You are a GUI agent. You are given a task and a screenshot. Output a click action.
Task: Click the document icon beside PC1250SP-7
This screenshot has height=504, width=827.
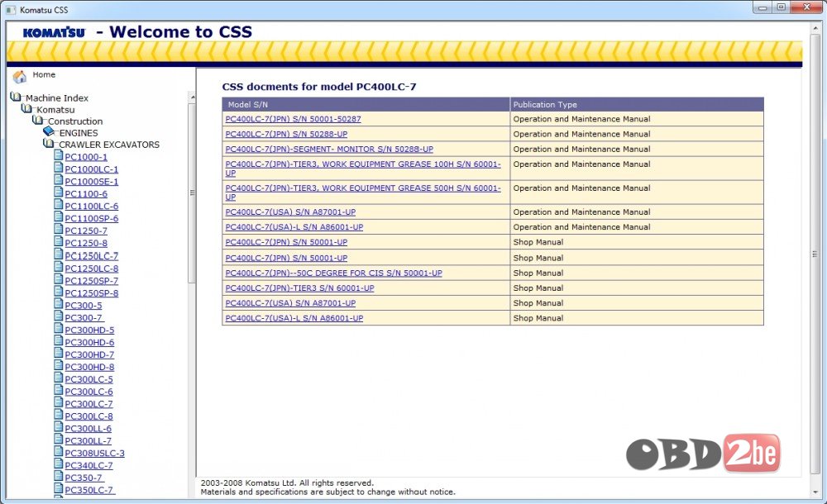pyautogui.click(x=59, y=279)
